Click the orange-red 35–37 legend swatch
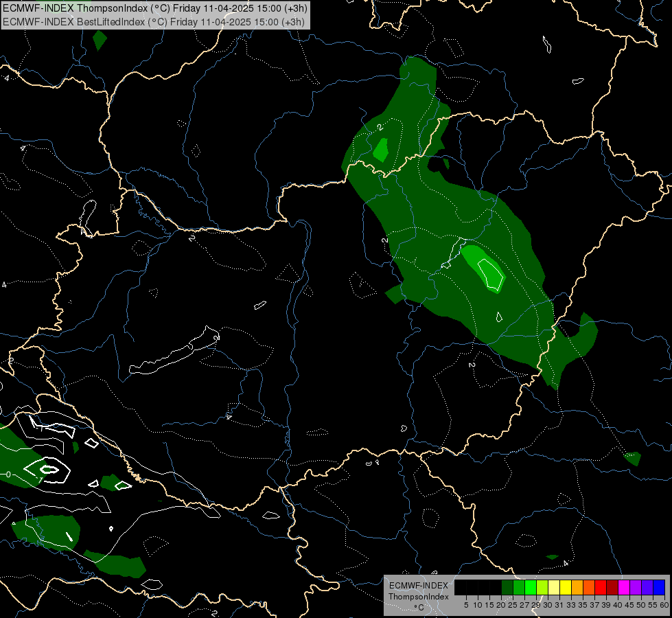Screen dimensions: 672x618 tap(589, 587)
